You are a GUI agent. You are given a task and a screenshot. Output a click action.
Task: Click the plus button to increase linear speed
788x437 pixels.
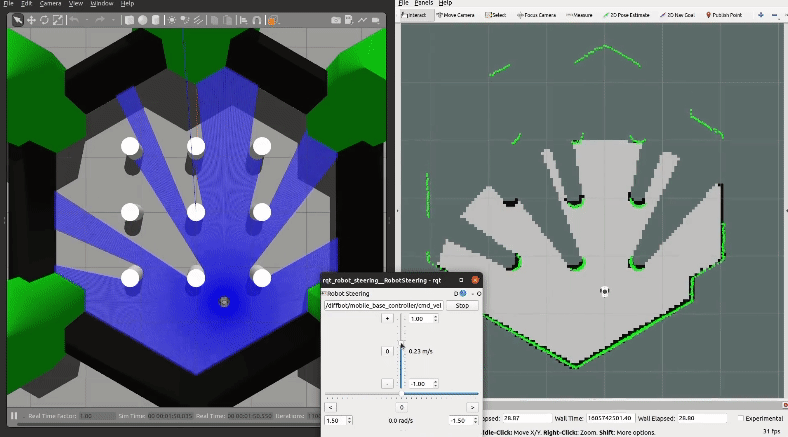(387, 319)
